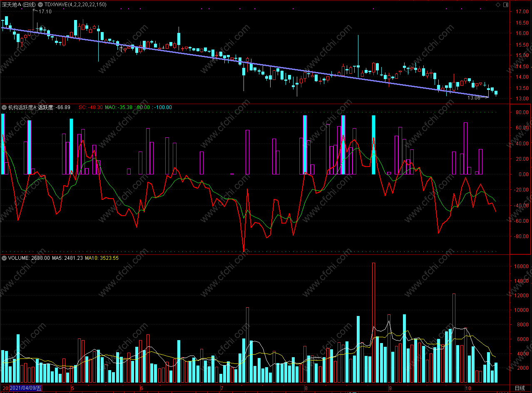
Task: Click the 17.10 high price marker
Action: pos(45,12)
